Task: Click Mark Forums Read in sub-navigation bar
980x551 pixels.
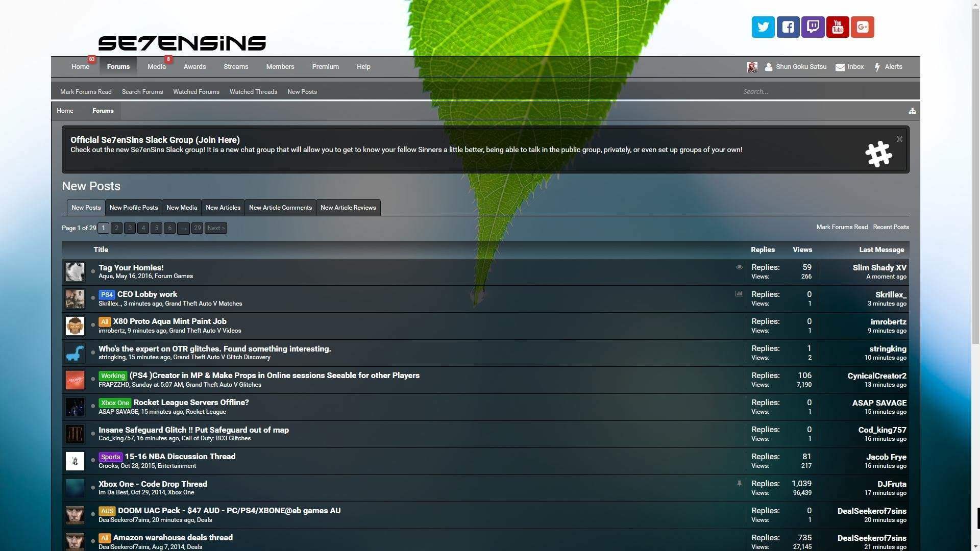Action: click(86, 92)
